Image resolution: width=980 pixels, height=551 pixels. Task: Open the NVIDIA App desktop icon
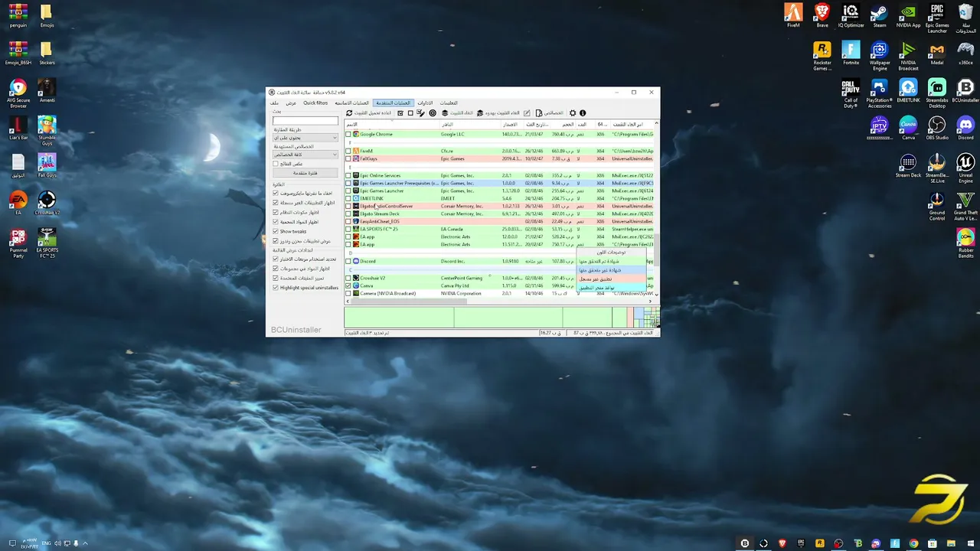point(908,15)
